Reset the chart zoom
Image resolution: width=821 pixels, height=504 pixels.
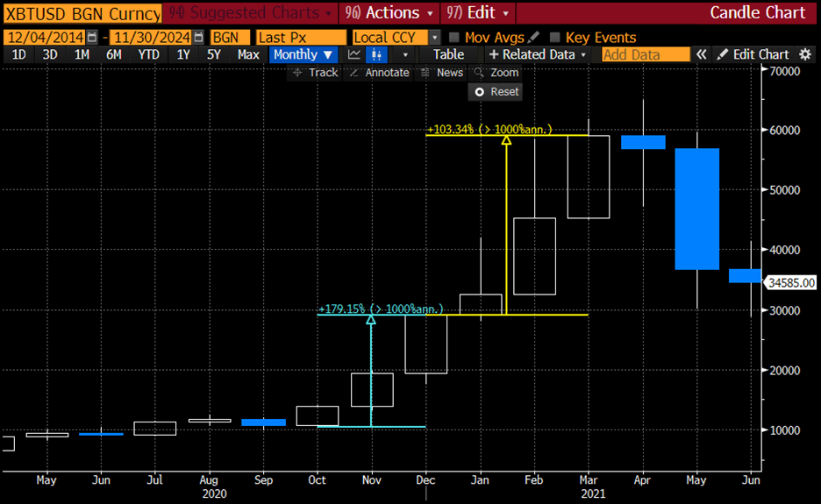point(496,91)
